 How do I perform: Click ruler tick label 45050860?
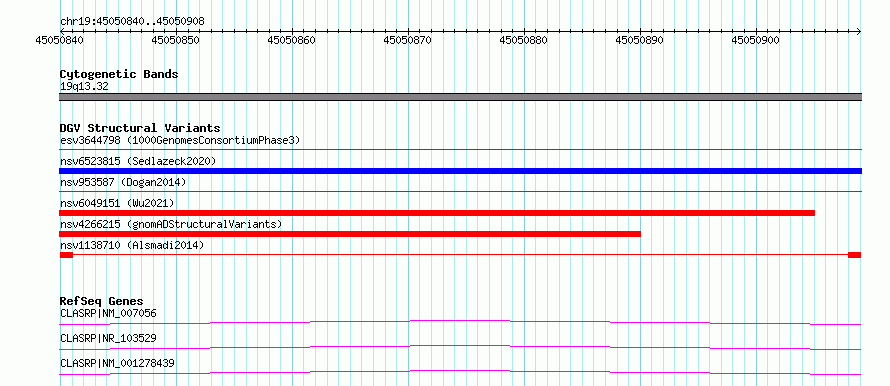point(292,40)
